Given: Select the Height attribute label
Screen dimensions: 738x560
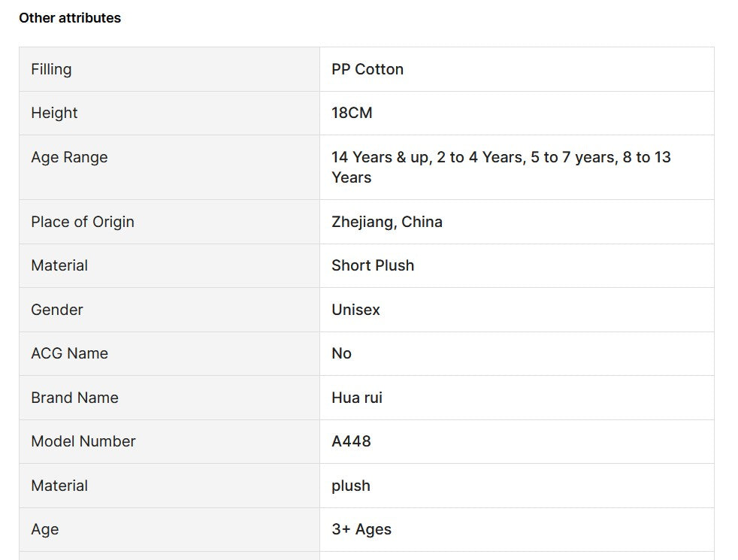Looking at the screenshot, I should pyautogui.click(x=54, y=113).
